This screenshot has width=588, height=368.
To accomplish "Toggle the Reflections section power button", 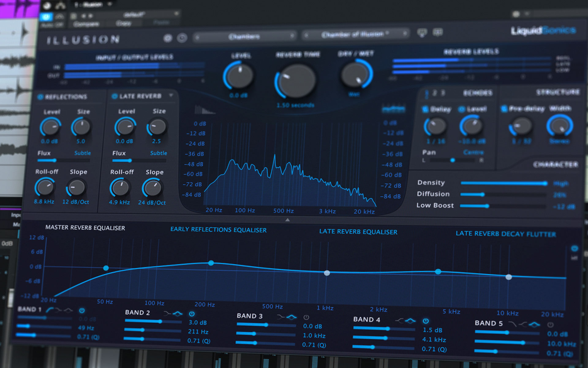I will [41, 97].
